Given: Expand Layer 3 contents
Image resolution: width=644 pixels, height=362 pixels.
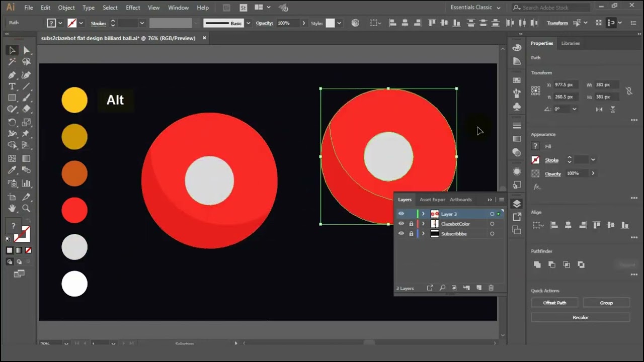Looking at the screenshot, I should tap(423, 214).
